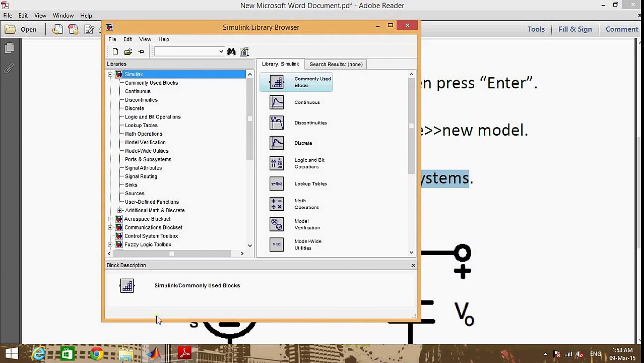This screenshot has width=644, height=363.
Task: Open the Simulink Library Browser Edit menu
Action: pos(127,39)
